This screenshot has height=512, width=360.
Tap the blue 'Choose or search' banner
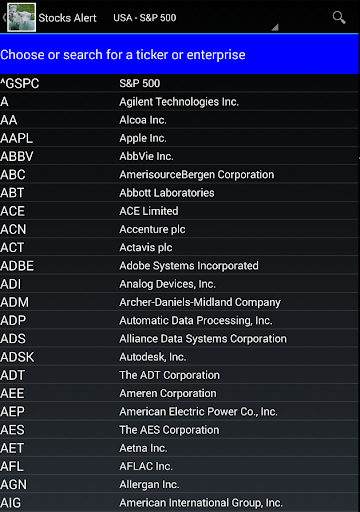[x=179, y=55]
